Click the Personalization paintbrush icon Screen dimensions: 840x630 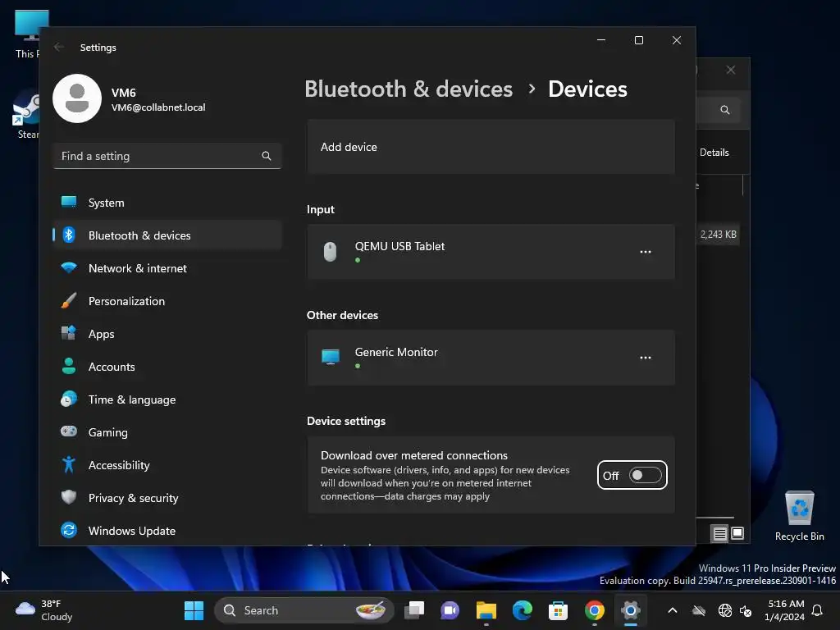[69, 300]
